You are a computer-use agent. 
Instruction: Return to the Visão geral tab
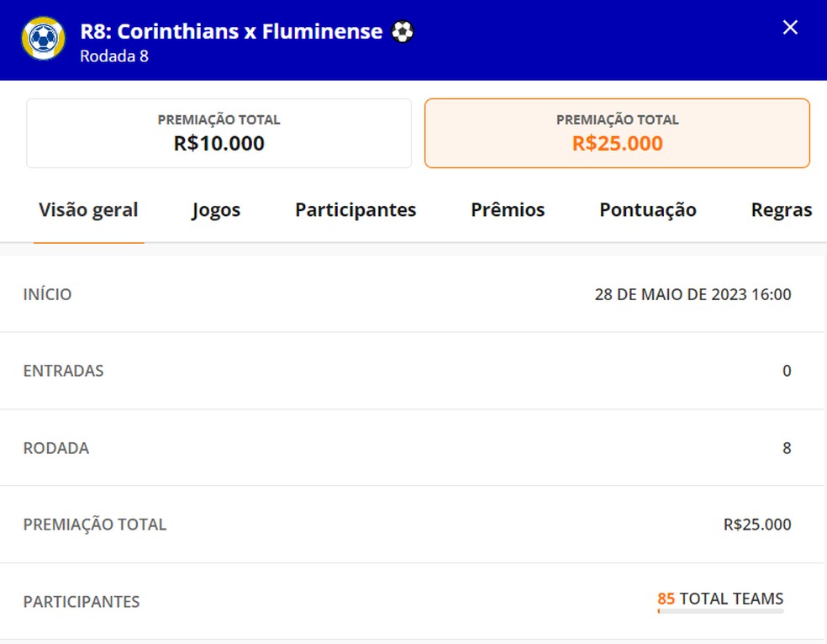click(88, 210)
